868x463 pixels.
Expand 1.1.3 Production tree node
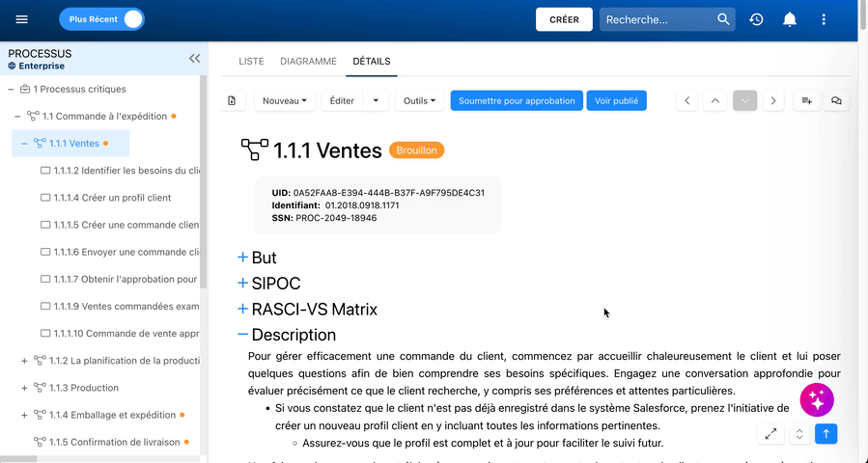pyautogui.click(x=24, y=389)
